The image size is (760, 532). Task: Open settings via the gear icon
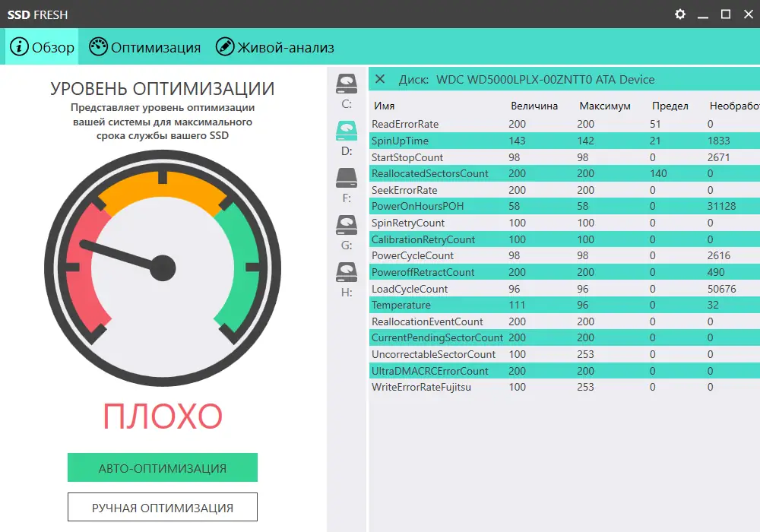click(680, 14)
